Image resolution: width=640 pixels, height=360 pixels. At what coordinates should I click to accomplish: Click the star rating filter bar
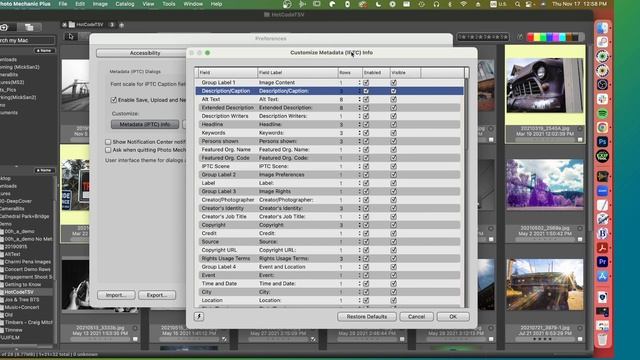pyautogui.click(x=482, y=37)
